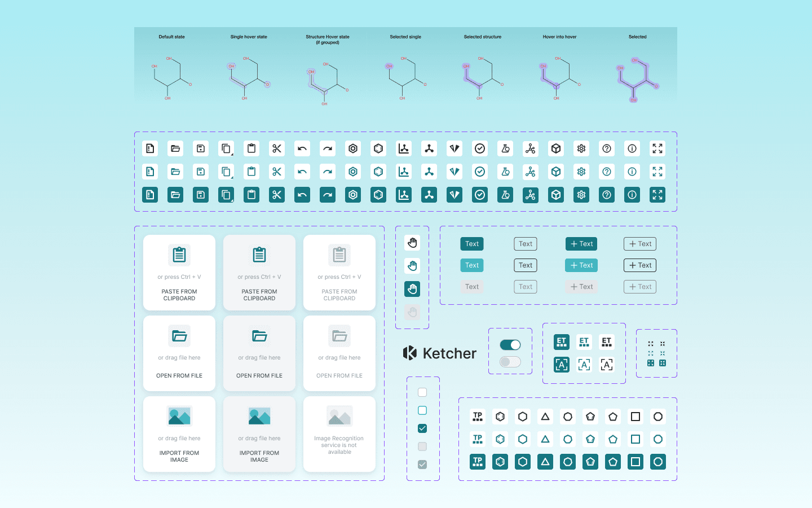
Task: Select the teal-outline square ring template
Action: click(x=636, y=439)
